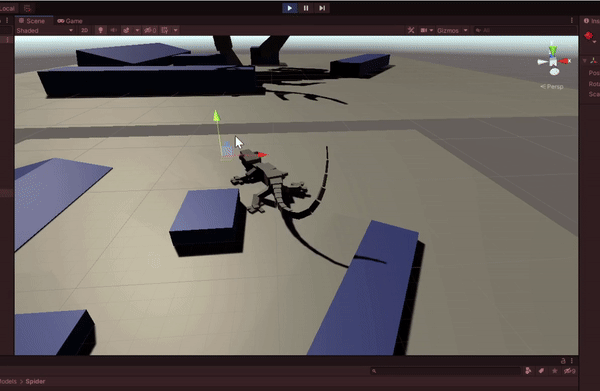The height and width of the screenshot is (391, 600).
Task: Toggle scene audio with the speaker icon
Action: tap(114, 30)
